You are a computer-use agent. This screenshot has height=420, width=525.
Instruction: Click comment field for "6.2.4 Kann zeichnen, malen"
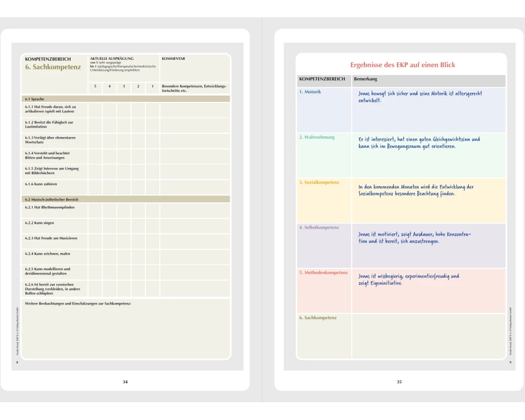coord(194,257)
